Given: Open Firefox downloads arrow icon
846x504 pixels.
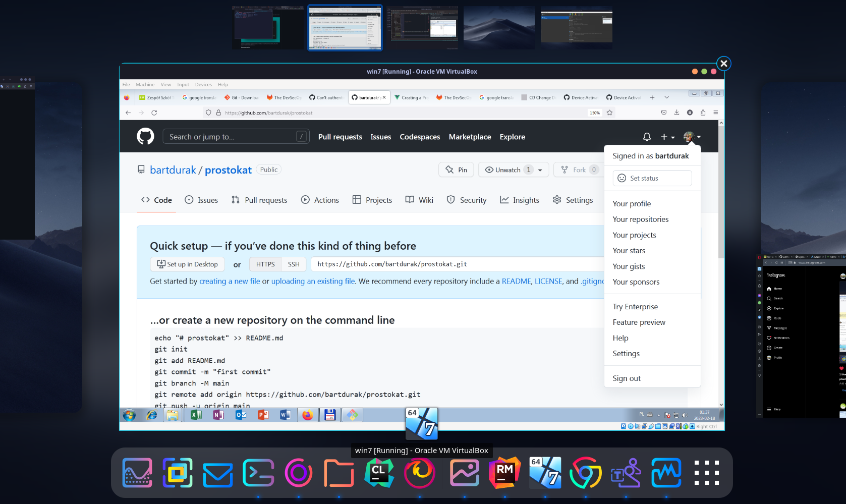Looking at the screenshot, I should [x=676, y=113].
